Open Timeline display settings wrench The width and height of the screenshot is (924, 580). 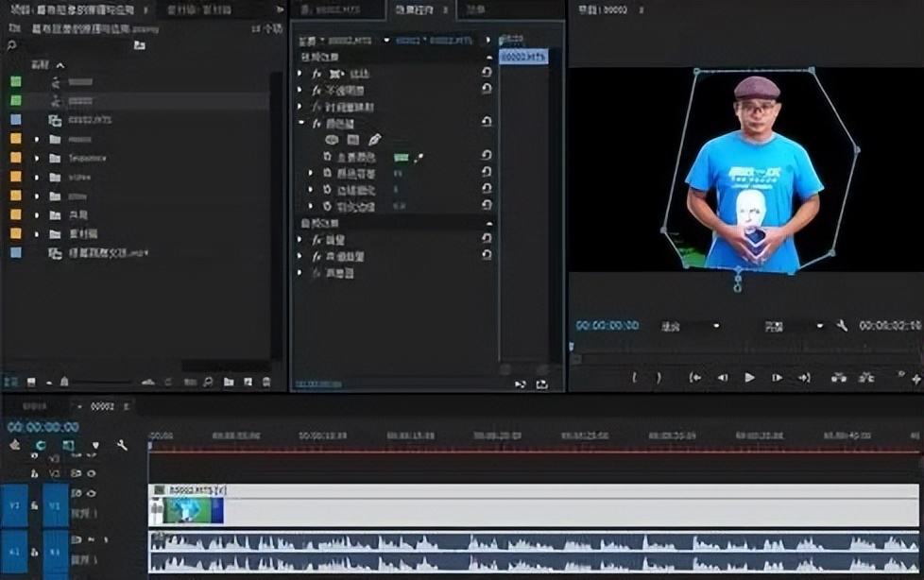[122, 445]
